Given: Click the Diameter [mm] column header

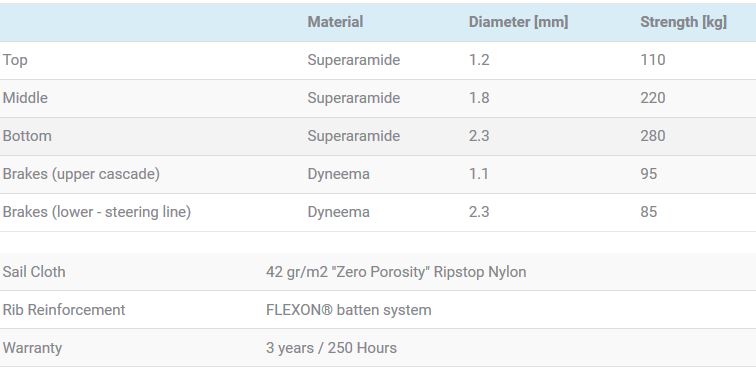Looking at the screenshot, I should click(518, 22).
